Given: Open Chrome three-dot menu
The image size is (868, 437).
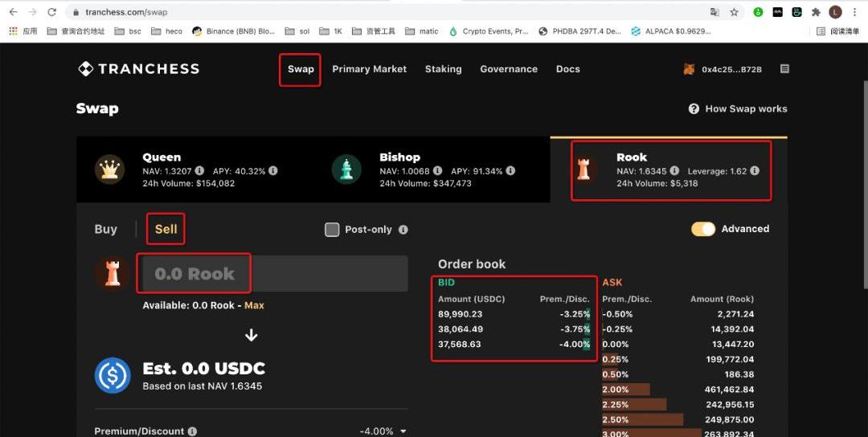Looking at the screenshot, I should (x=855, y=11).
